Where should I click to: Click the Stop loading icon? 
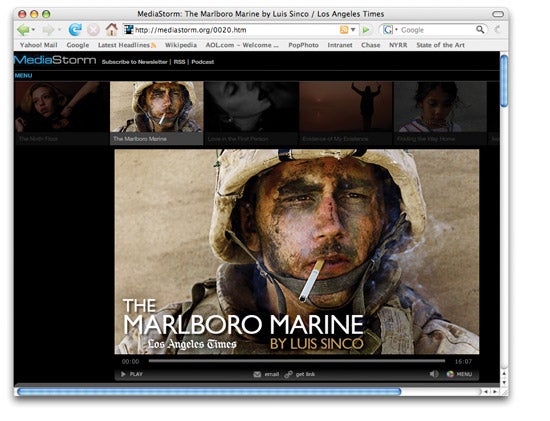pyautogui.click(x=93, y=30)
